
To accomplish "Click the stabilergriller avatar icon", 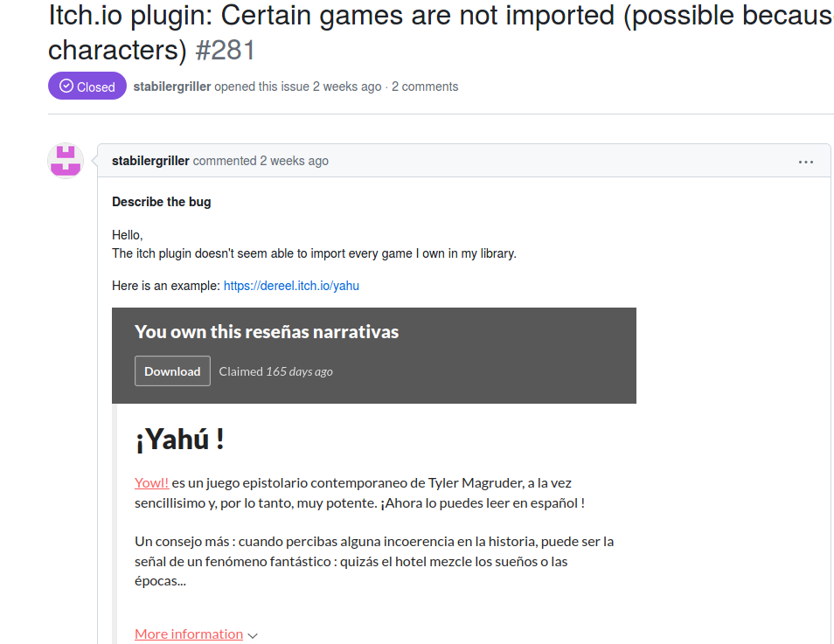I will coord(65,161).
